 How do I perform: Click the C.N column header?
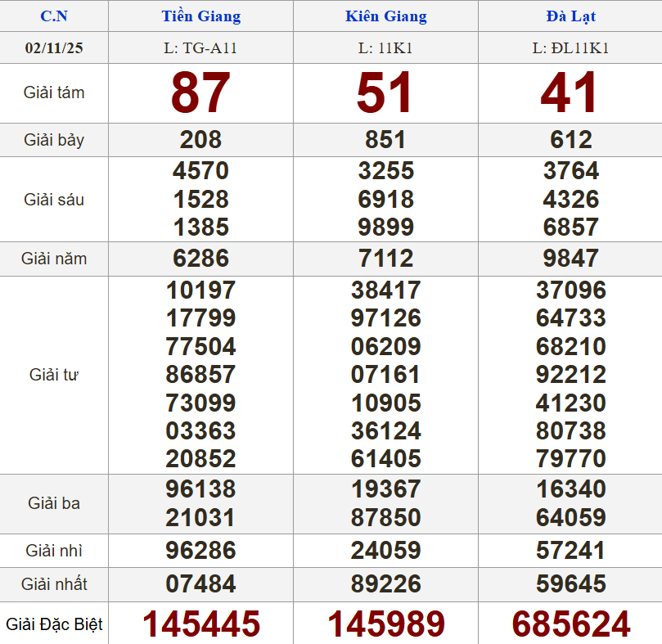coord(53,16)
